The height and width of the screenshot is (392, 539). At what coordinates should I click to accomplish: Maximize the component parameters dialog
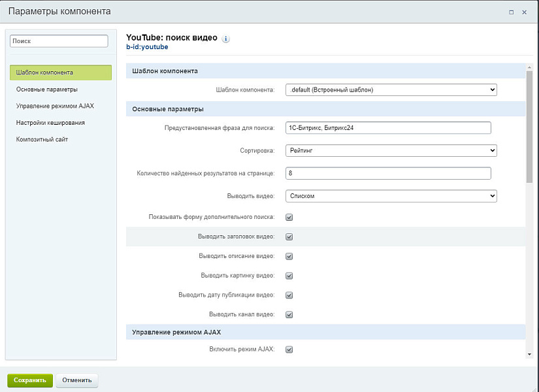tap(511, 12)
